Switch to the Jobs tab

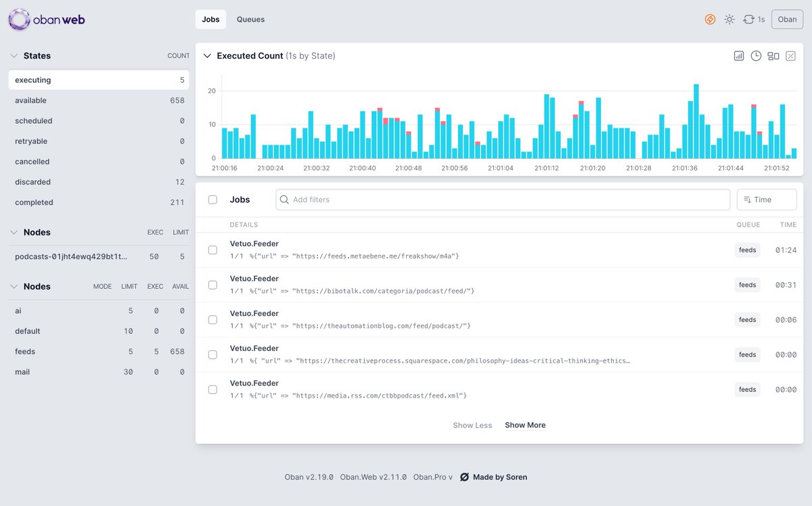[x=210, y=20]
